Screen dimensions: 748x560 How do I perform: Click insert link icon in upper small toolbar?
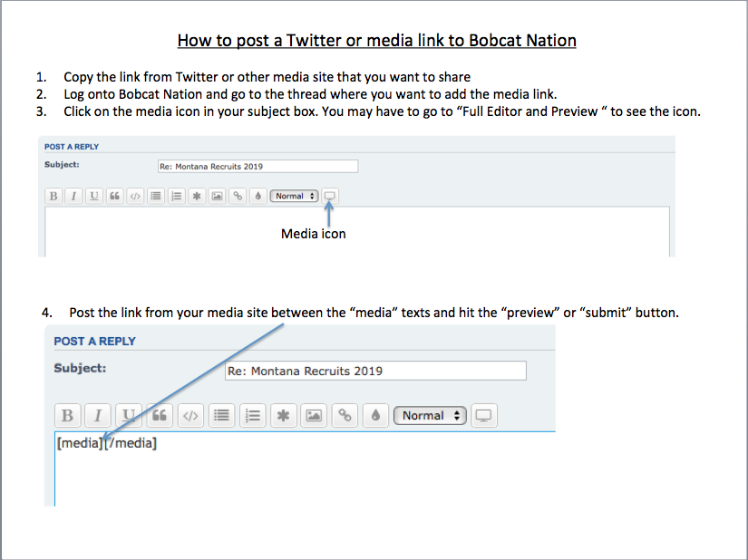point(238,196)
